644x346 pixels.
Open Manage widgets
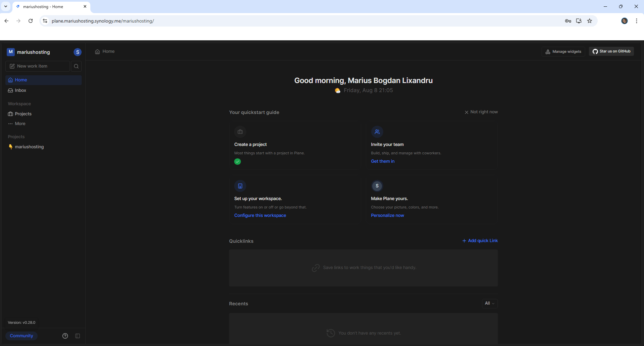point(563,51)
